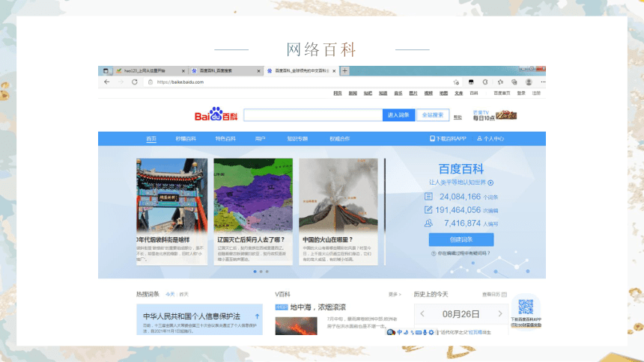Select the first carousel dot
This screenshot has width=644, height=362.
pyautogui.click(x=255, y=271)
